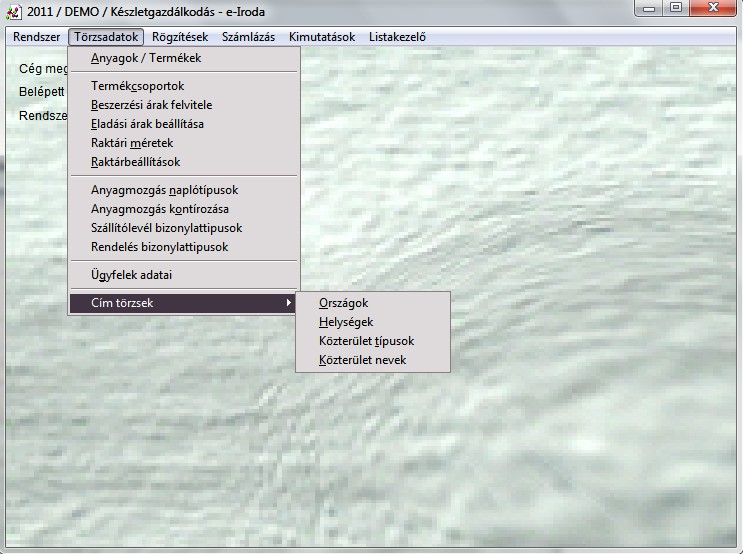Close the open Törzsadatok menu
Image resolution: width=743 pixels, height=554 pixels.
tap(106, 37)
